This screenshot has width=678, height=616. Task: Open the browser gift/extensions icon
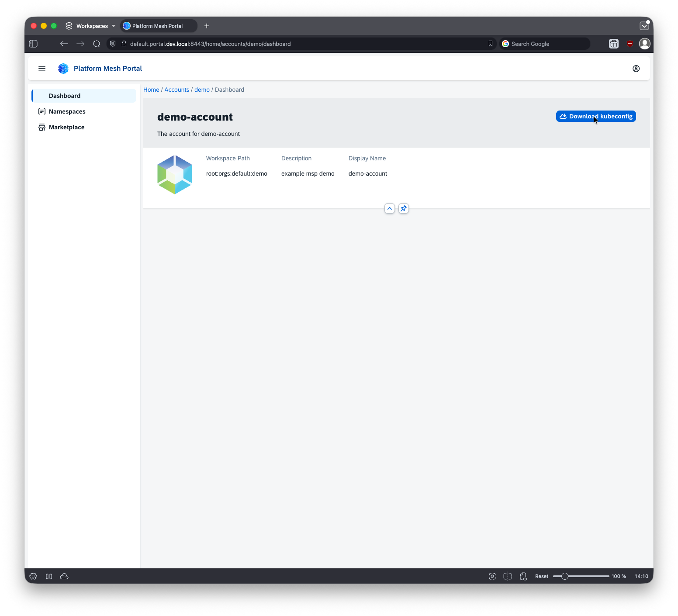click(x=613, y=44)
